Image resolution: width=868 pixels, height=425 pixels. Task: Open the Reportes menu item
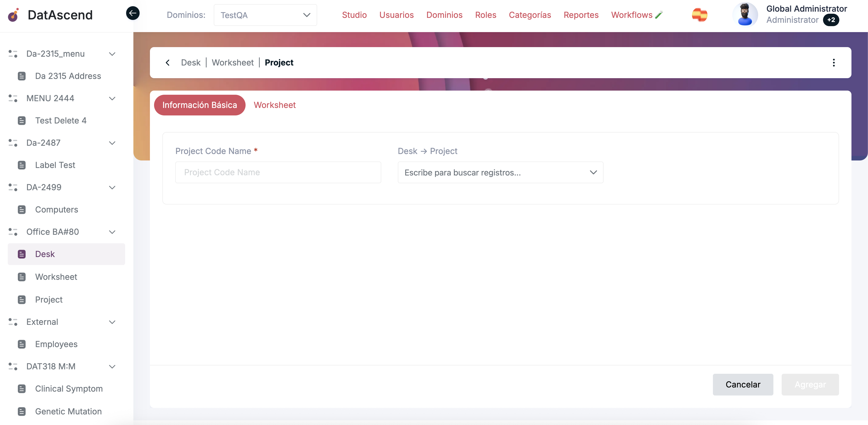tap(581, 15)
